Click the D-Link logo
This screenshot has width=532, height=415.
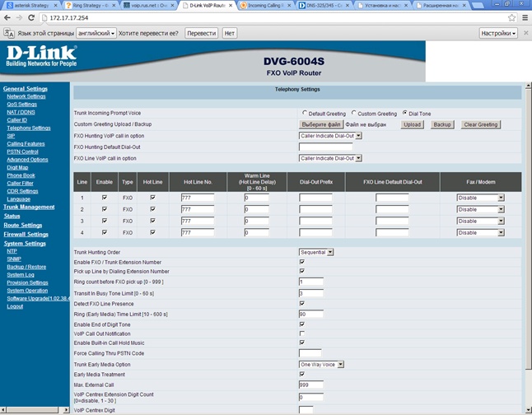(41, 56)
